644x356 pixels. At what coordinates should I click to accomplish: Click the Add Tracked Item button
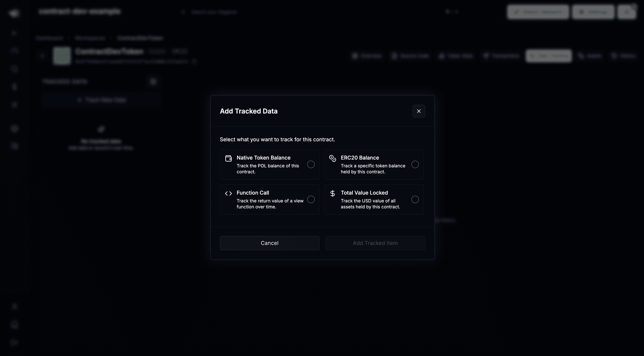click(375, 243)
